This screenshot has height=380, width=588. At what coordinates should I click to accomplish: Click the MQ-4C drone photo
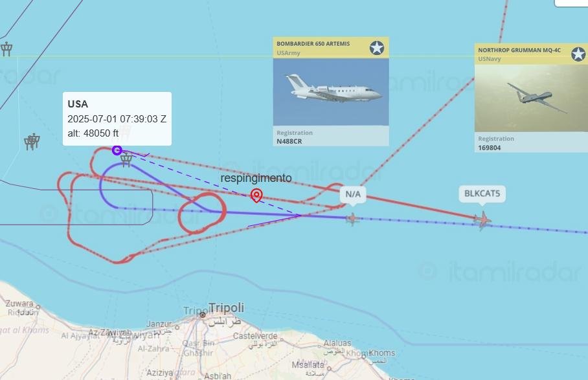tap(531, 98)
